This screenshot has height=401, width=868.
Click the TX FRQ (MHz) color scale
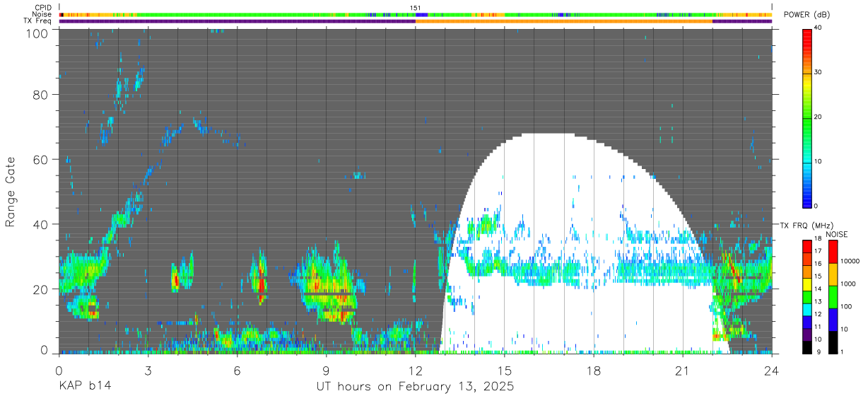tap(807, 296)
